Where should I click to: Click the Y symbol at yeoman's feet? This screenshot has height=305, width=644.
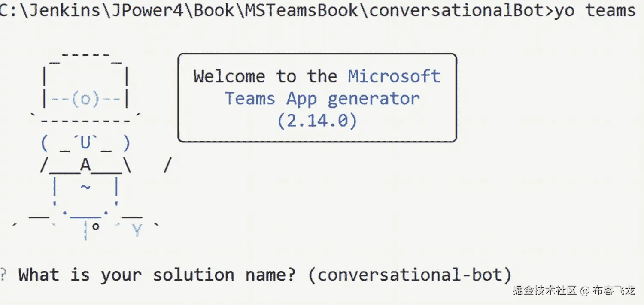137,231
